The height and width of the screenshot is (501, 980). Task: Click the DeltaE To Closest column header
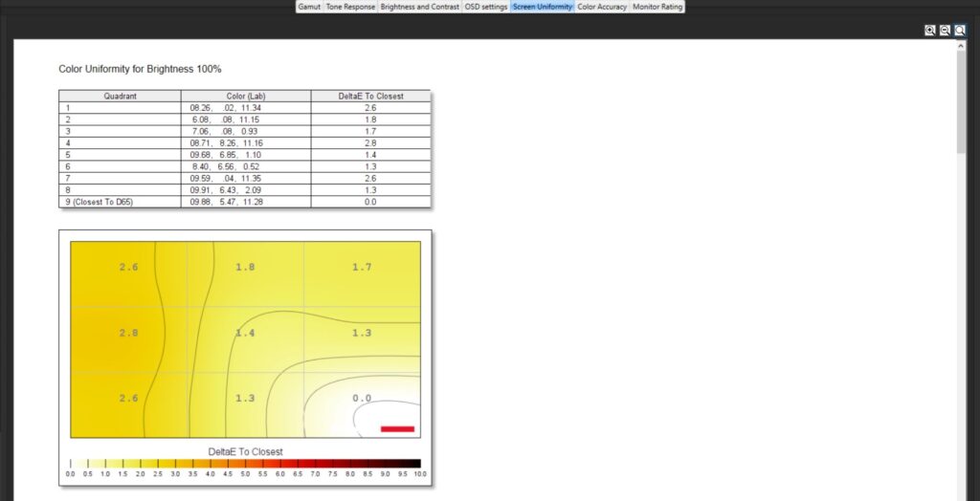pos(370,96)
